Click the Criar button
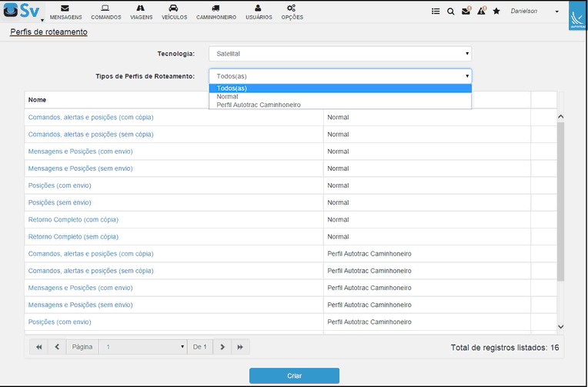 294,375
